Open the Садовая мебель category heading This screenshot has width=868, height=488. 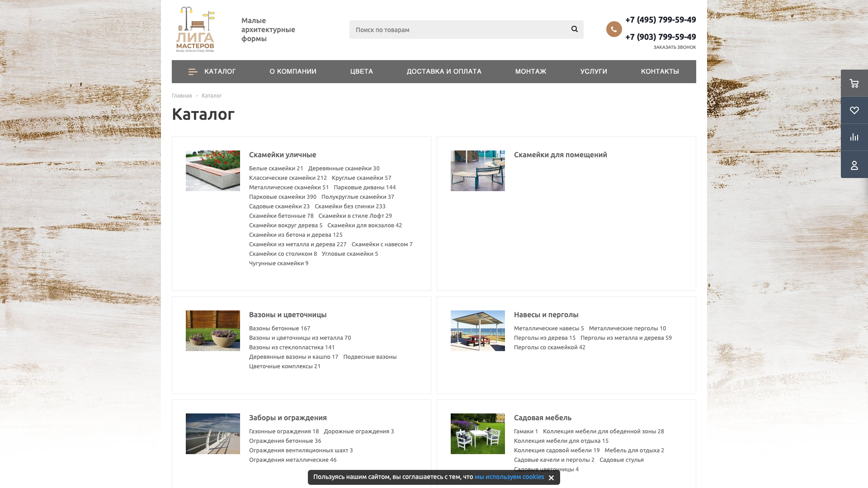coord(542,418)
